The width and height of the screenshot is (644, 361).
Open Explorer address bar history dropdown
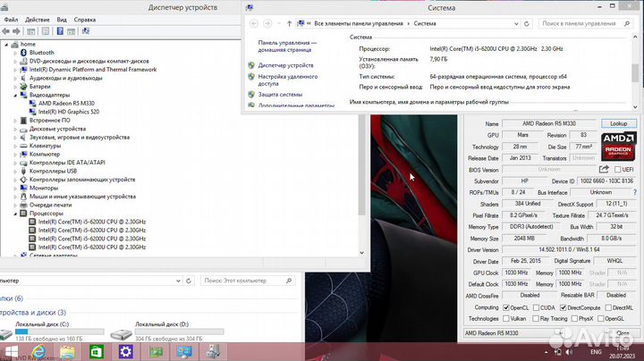coord(178,281)
